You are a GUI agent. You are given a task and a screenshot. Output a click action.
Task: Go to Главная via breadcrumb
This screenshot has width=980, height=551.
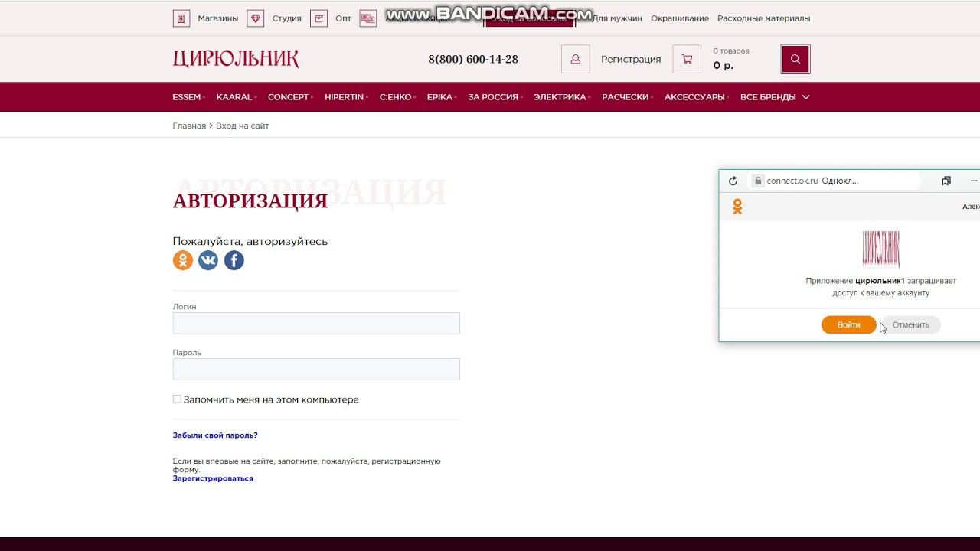click(189, 126)
